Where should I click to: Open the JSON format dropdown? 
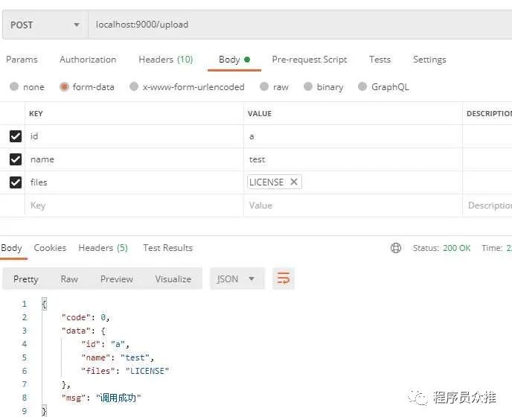click(237, 279)
